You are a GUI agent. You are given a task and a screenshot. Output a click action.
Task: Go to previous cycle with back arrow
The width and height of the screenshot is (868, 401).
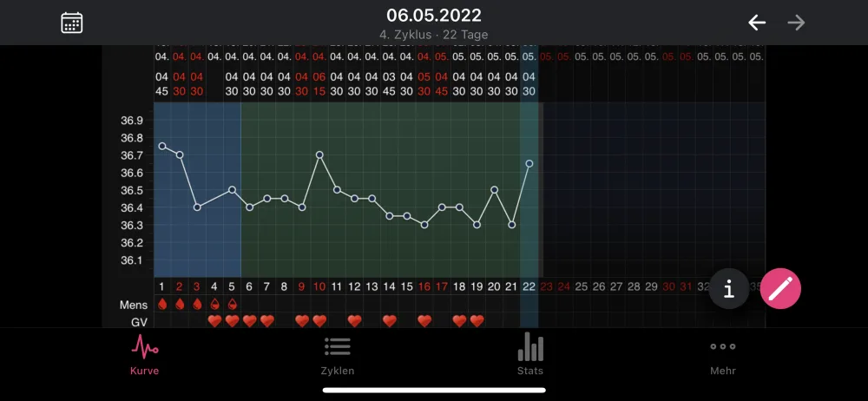pos(757,23)
